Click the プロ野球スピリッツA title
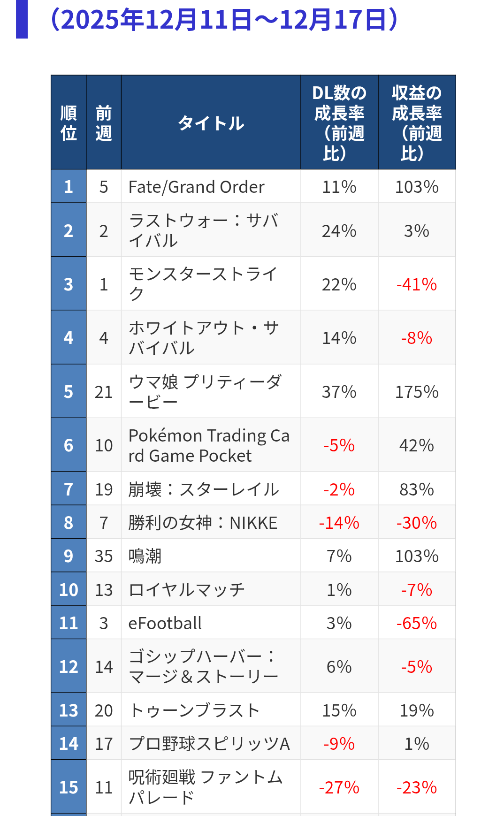Screen dimensions: 504x816 [209, 744]
